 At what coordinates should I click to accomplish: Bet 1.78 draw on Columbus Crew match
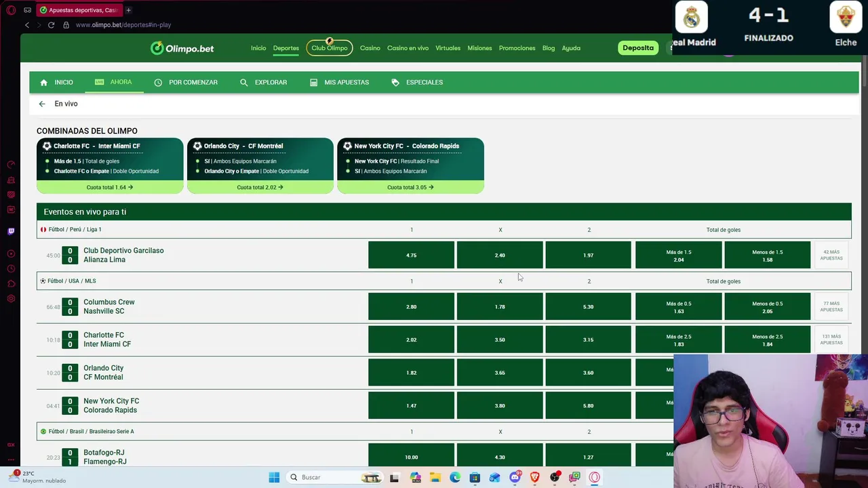point(500,306)
